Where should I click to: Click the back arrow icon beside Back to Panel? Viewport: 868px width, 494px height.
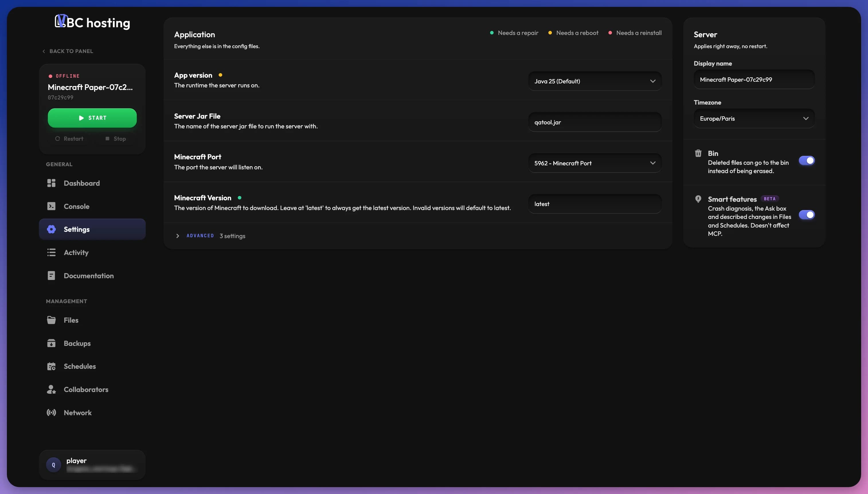point(44,51)
